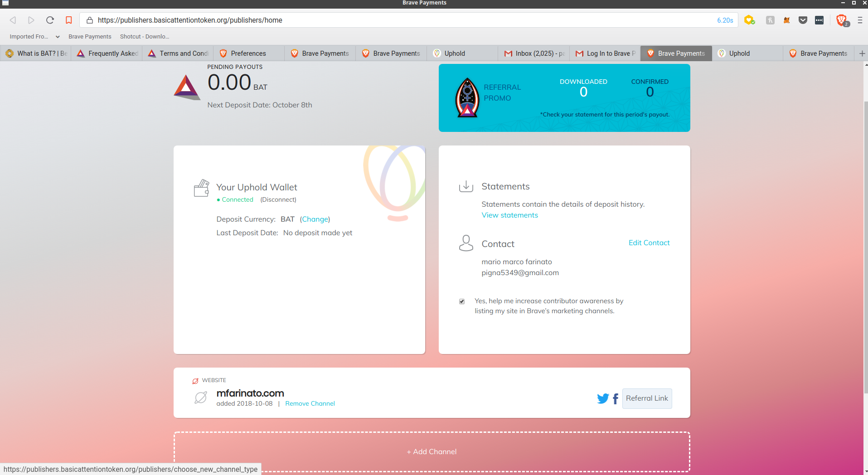
Task: Click + Add Channel
Action: pos(432,452)
